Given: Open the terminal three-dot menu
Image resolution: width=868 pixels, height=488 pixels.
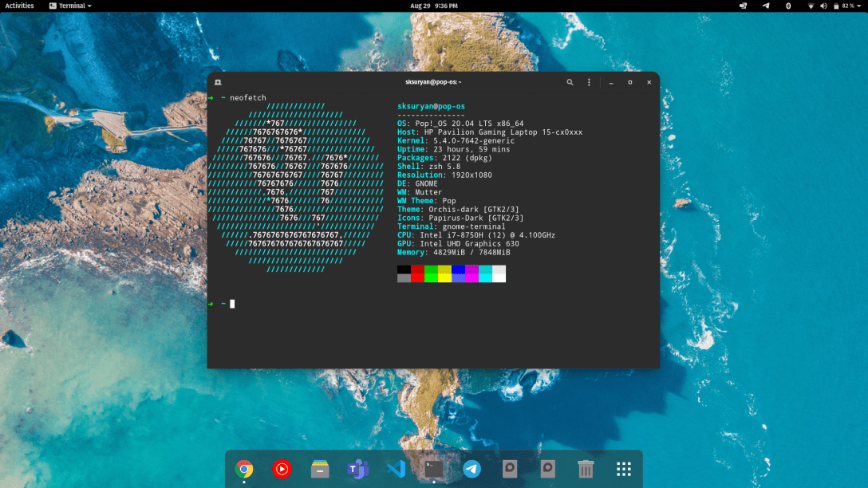Looking at the screenshot, I should pyautogui.click(x=590, y=82).
